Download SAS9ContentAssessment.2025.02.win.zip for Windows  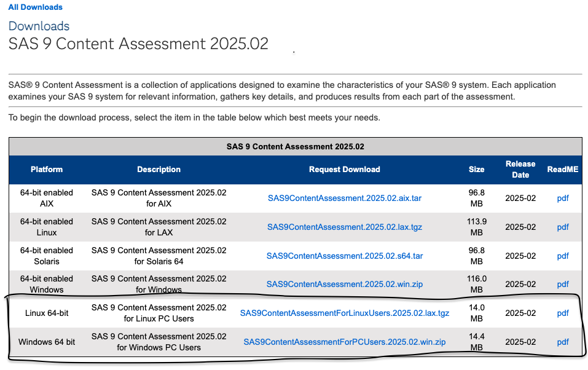tap(345, 284)
